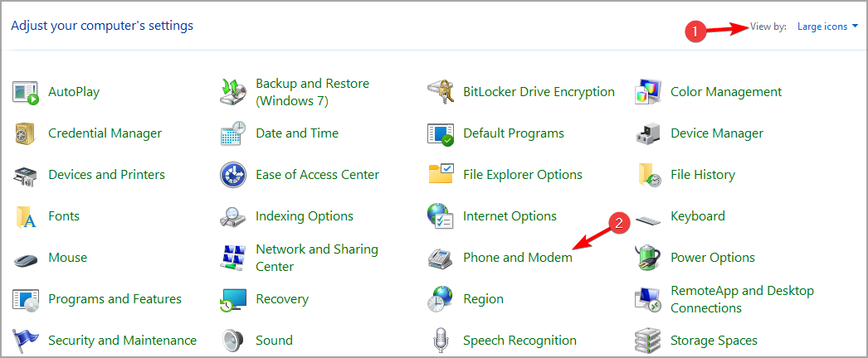Open the Programs and Features link

(115, 299)
